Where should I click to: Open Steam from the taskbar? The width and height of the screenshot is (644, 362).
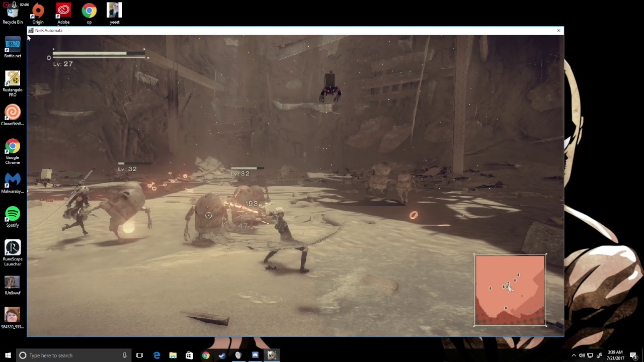tap(222, 355)
